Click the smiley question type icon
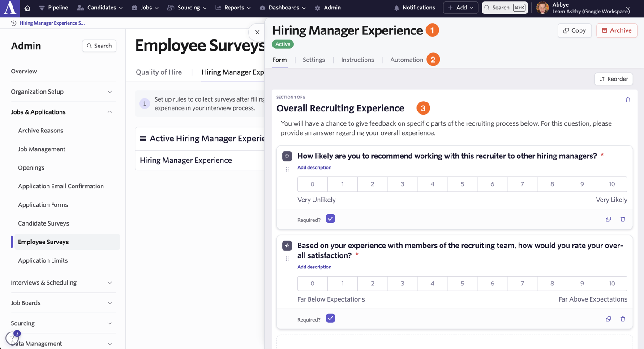Viewport: 644px width, 349px height. (x=287, y=156)
